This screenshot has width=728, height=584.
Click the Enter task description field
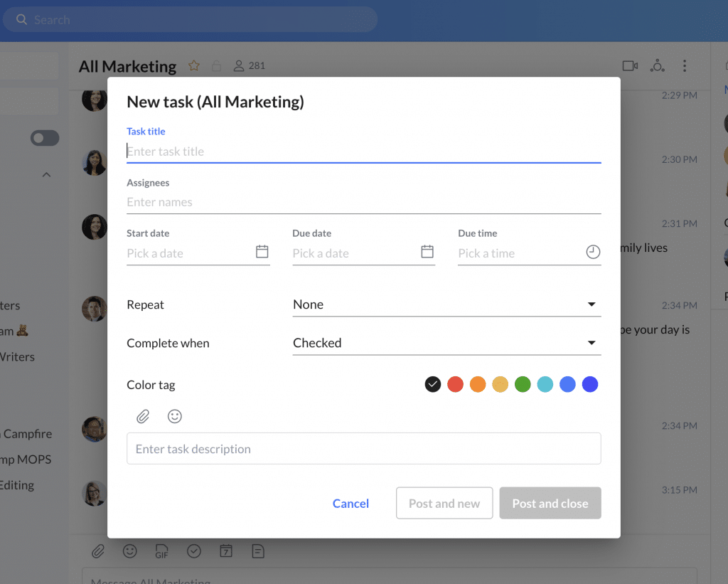tap(363, 449)
